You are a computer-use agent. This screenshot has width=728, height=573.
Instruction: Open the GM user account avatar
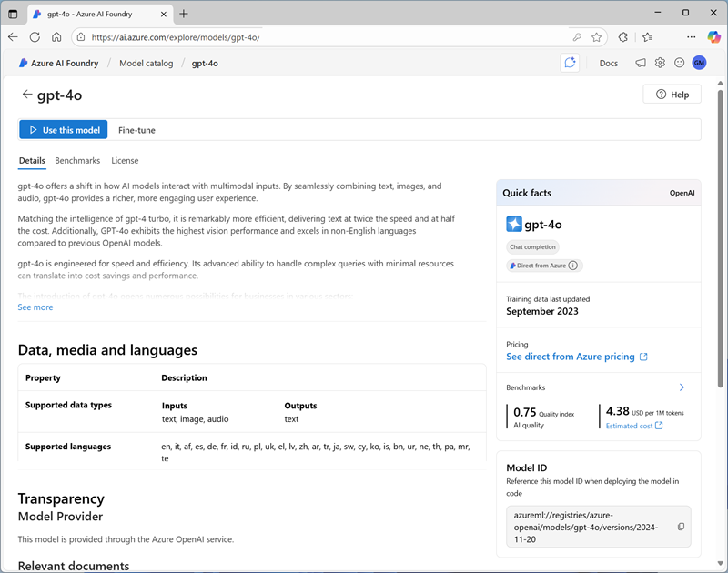tap(699, 63)
